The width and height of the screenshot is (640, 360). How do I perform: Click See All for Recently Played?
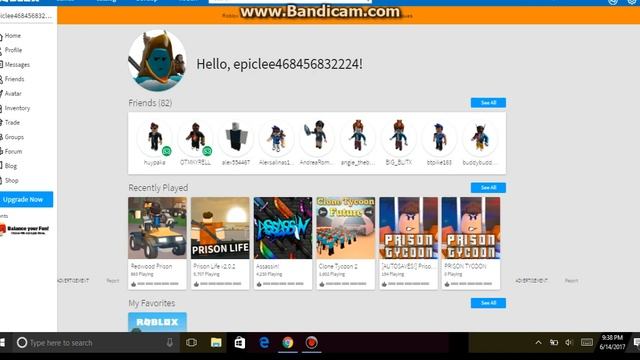tap(488, 188)
